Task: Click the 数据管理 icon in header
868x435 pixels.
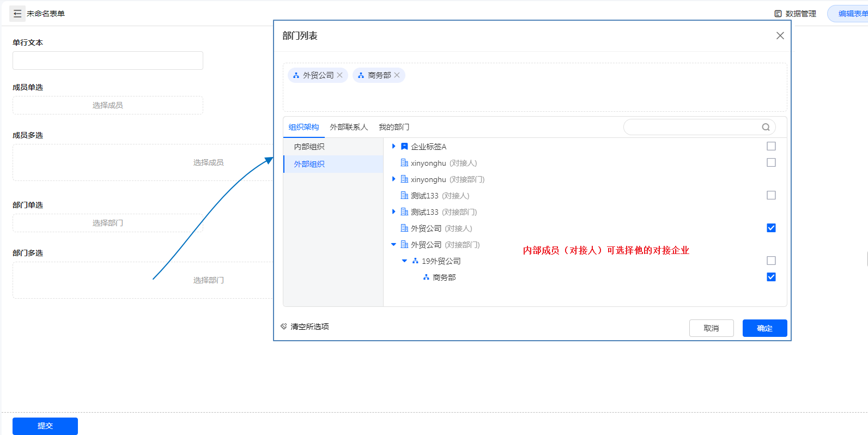Action: pos(778,14)
